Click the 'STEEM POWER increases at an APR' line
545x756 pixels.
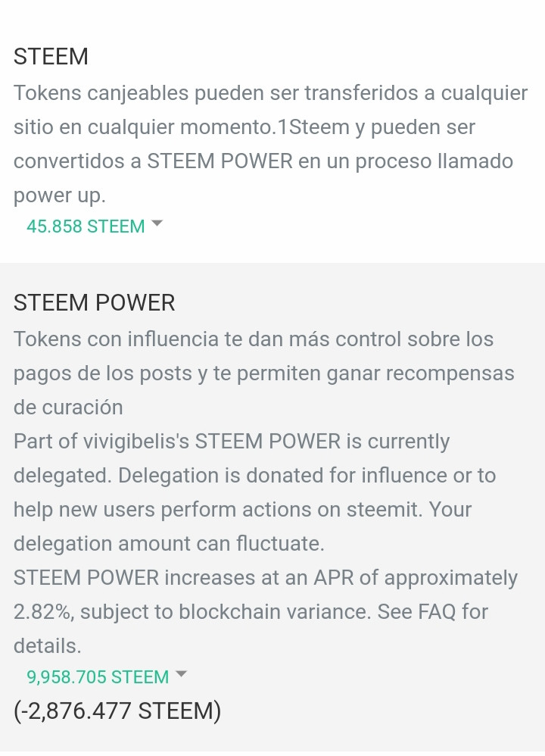[266, 578]
